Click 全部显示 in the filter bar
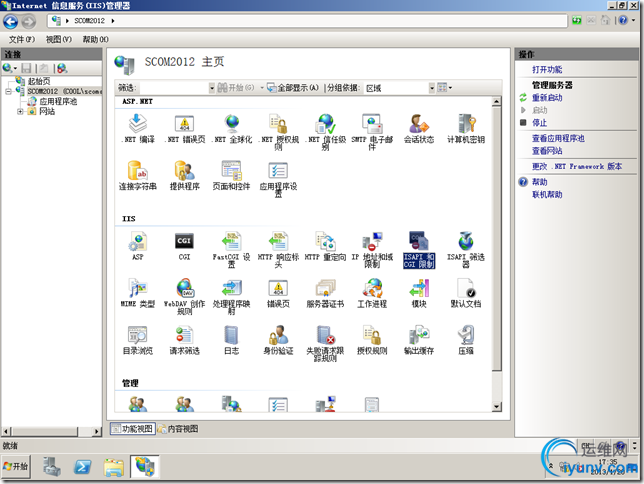The image size is (644, 484). click(x=293, y=88)
